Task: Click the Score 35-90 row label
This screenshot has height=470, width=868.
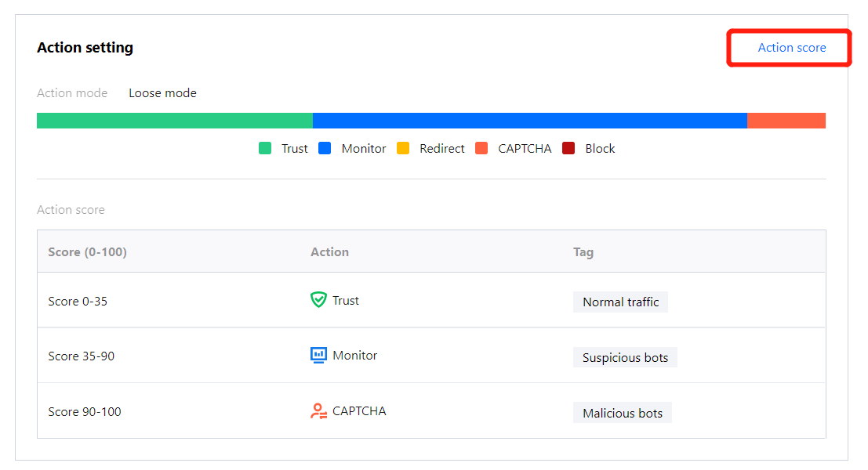Action: (x=81, y=356)
